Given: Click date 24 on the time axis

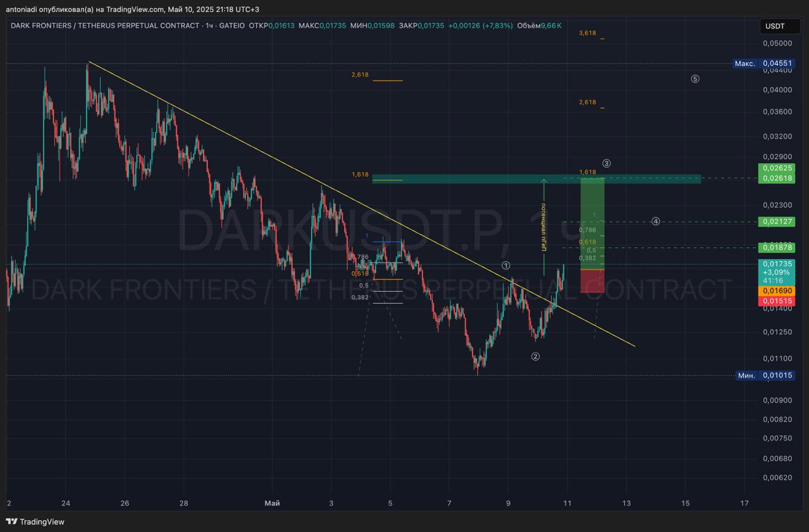Looking at the screenshot, I should click(66, 503).
